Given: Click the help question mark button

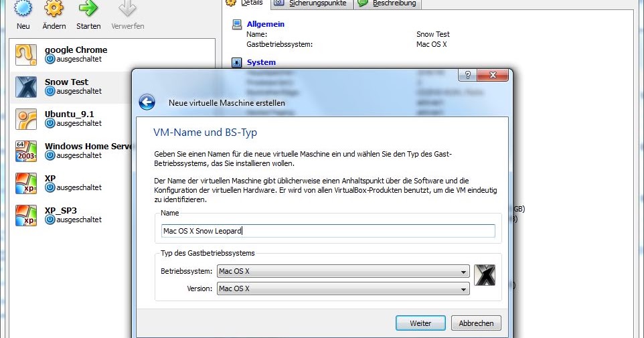Looking at the screenshot, I should tap(467, 75).
